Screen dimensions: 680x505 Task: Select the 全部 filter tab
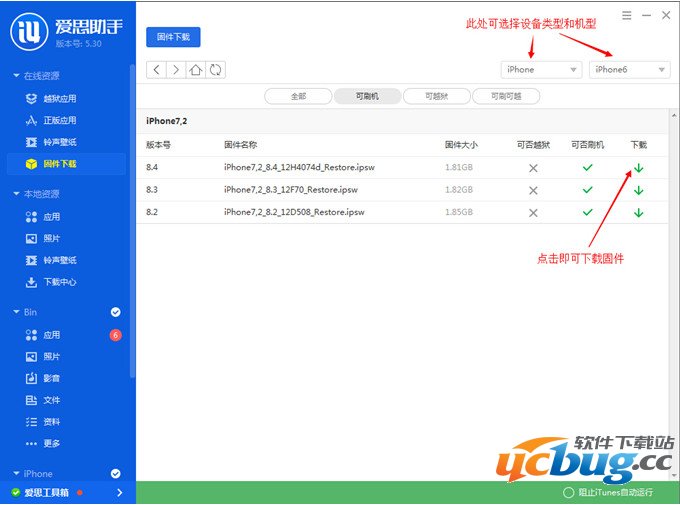(x=298, y=96)
